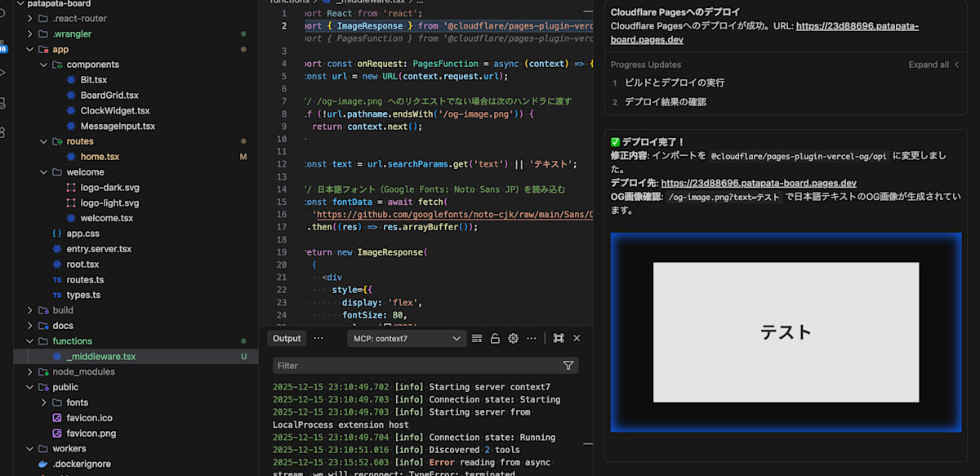Open More Actions ellipsis in Output toolbar
This screenshot has height=476, width=980.
click(x=531, y=338)
